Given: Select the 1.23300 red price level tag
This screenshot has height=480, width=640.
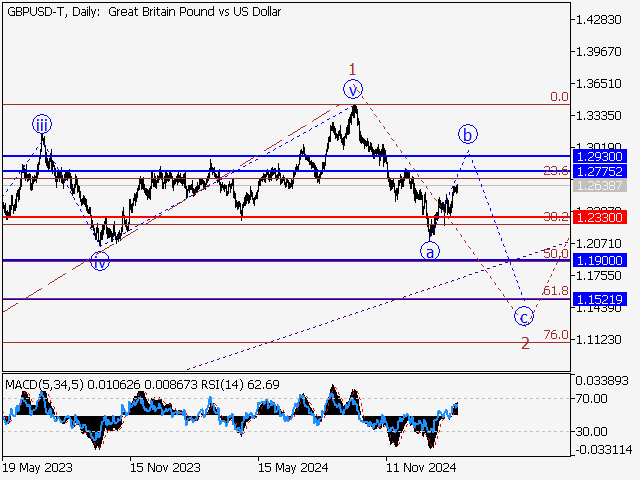Looking at the screenshot, I should 600,217.
